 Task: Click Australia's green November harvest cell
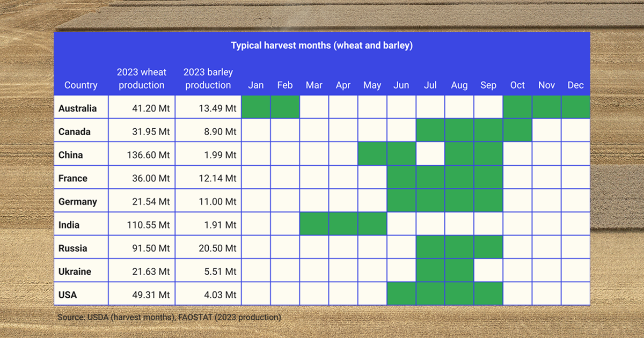[546, 108]
